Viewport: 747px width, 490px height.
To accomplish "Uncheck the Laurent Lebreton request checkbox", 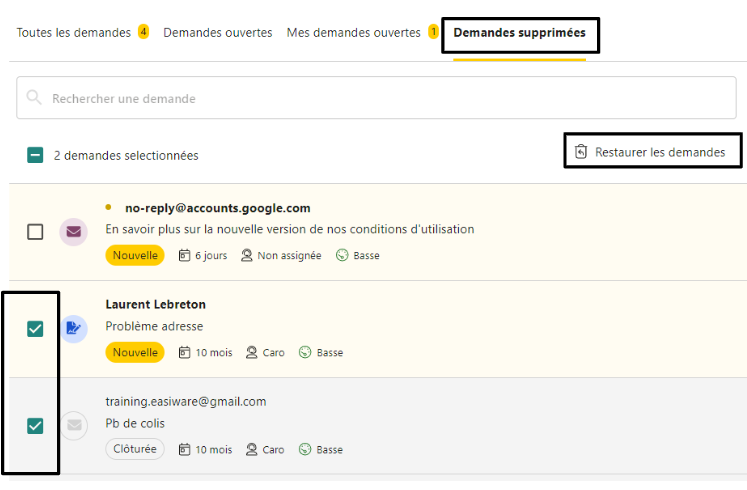I will click(35, 328).
